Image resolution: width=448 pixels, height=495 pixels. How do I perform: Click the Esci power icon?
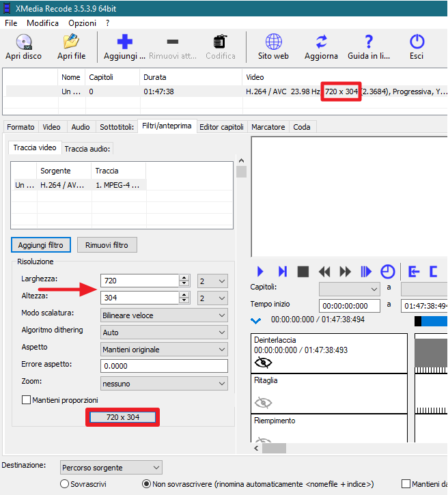(x=417, y=42)
